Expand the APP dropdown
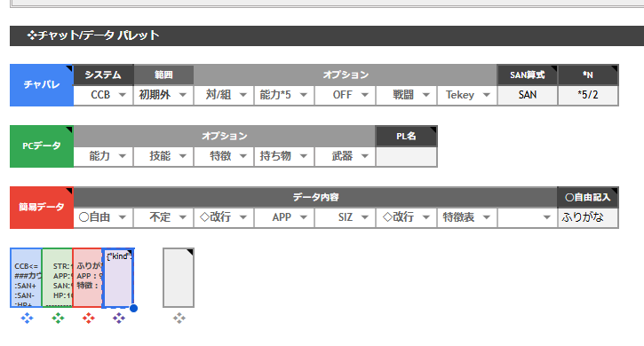 pos(304,217)
